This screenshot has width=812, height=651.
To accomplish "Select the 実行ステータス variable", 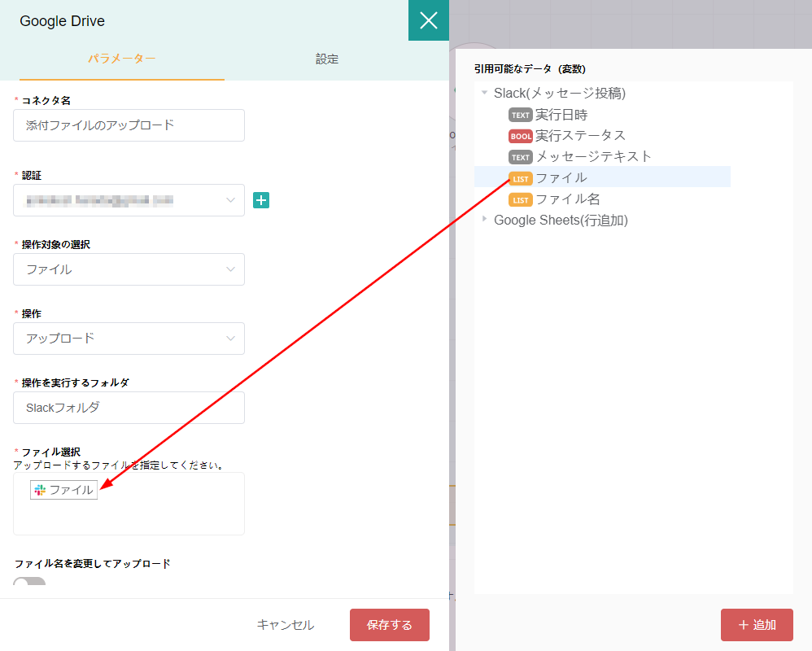I will click(580, 136).
